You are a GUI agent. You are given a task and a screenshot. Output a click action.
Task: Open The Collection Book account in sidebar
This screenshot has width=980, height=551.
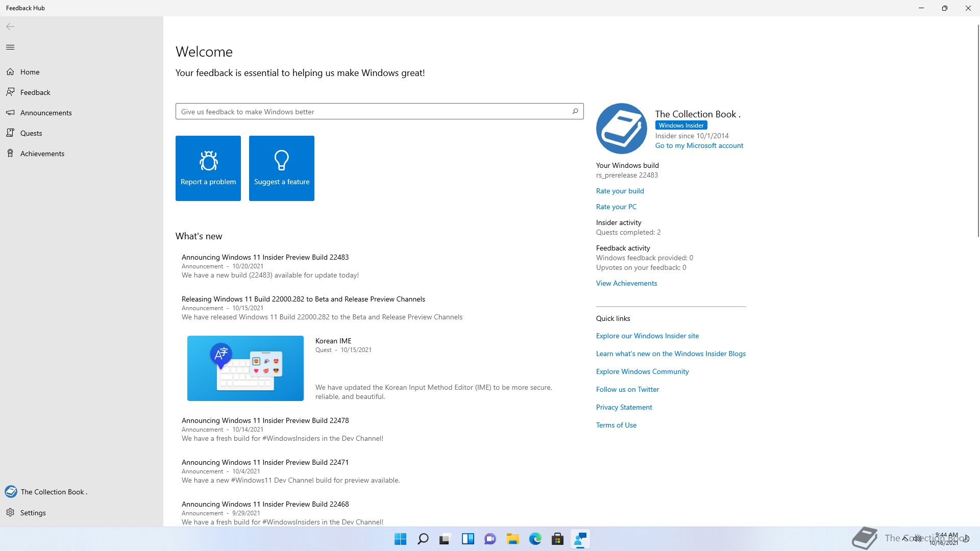point(82,492)
